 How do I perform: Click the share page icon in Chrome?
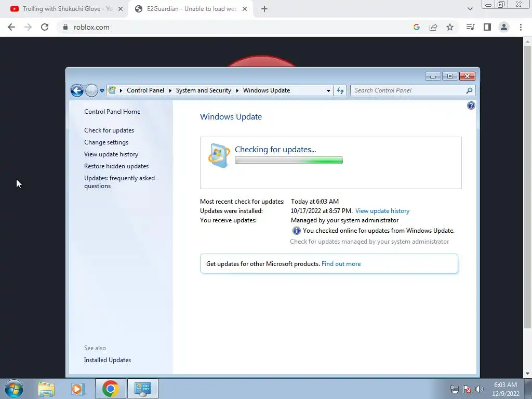click(433, 27)
